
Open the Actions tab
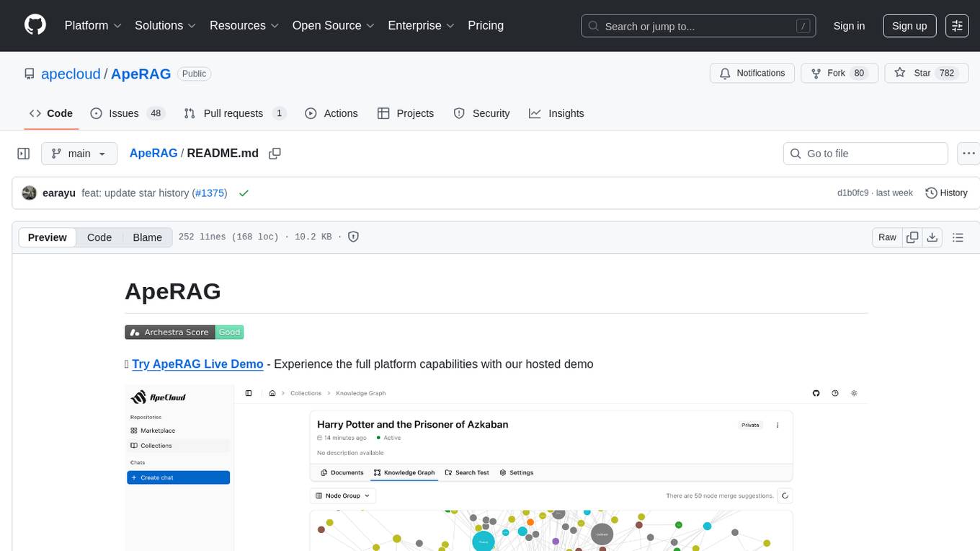(x=331, y=113)
